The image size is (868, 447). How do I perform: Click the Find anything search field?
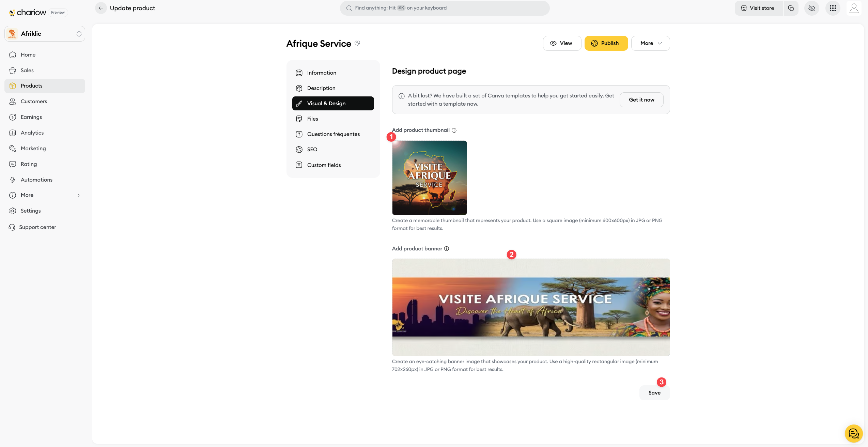point(444,8)
